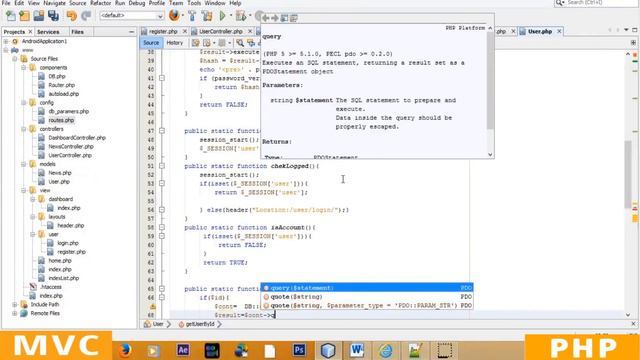Collapse the isAccount function fold at line 58
The width and height of the screenshot is (640, 360).
(x=162, y=227)
